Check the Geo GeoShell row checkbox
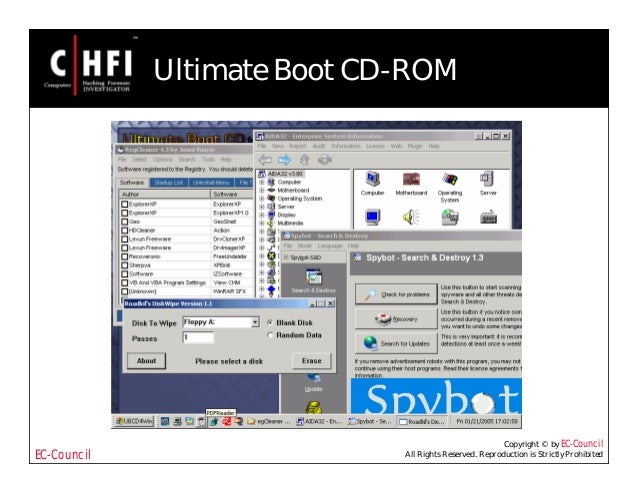 tap(125, 222)
